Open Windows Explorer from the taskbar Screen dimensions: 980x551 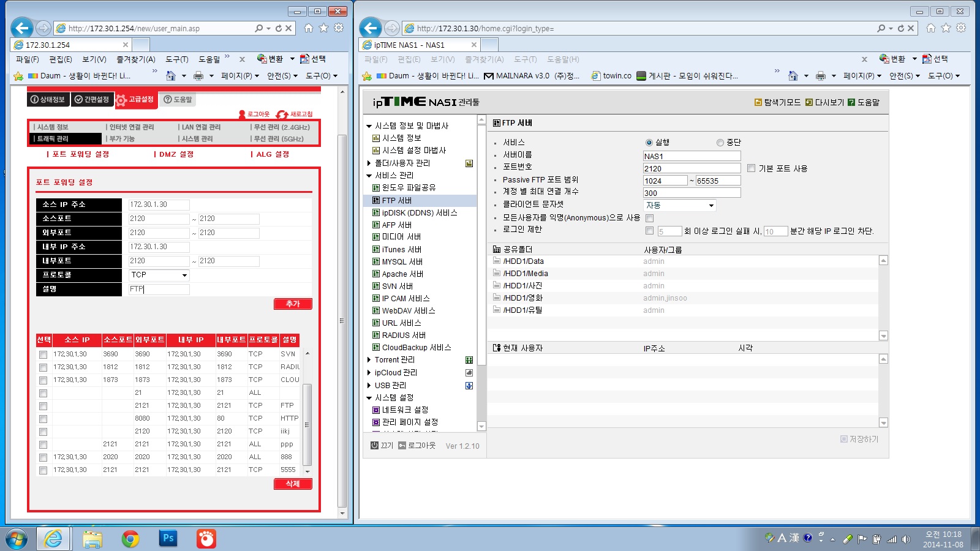(92, 539)
